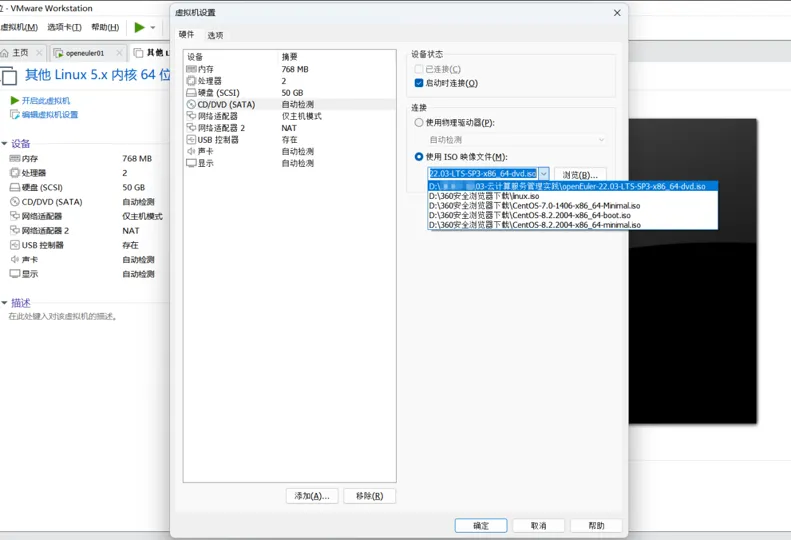The image size is (791, 540).
Task: Click the 显示 display icon in the dialog list
Action: pos(191,163)
